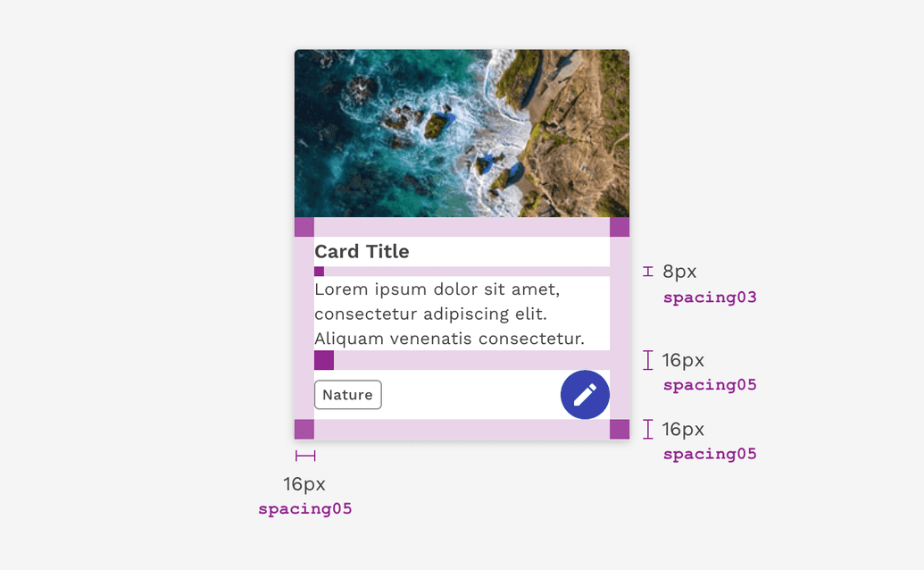This screenshot has height=570, width=924.
Task: Click the purple spacing block below the paragraph
Action: [323, 360]
